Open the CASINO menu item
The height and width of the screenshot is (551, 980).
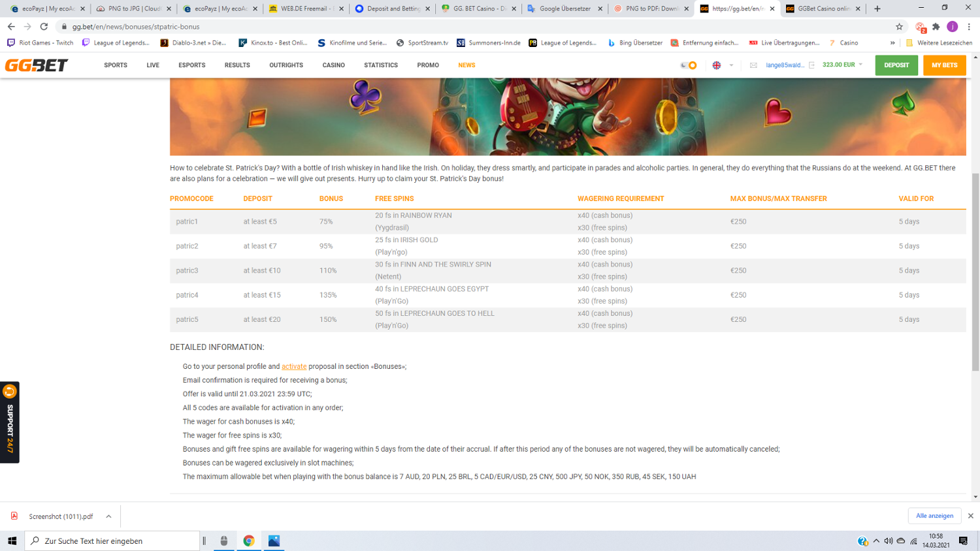[333, 65]
